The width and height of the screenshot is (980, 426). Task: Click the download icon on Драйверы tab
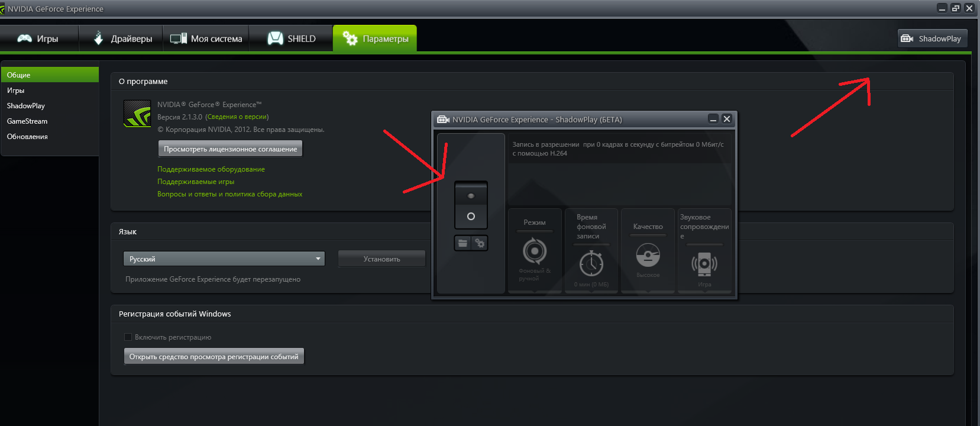coord(99,38)
